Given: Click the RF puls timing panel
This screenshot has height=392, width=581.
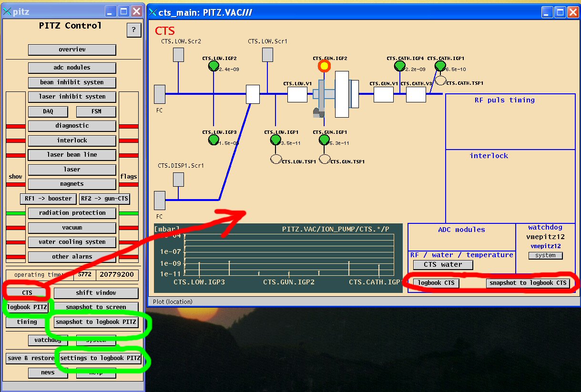Looking at the screenshot, I should pyautogui.click(x=510, y=121).
